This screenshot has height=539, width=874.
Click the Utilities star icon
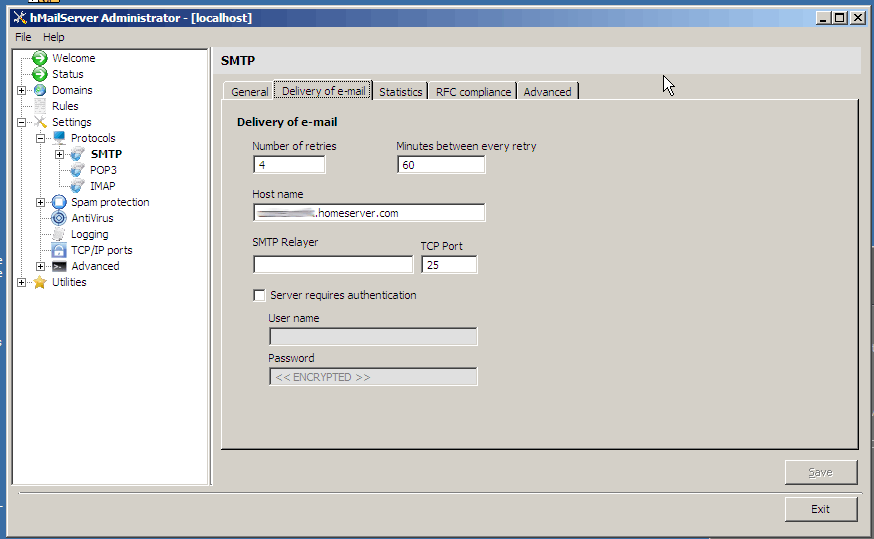(x=40, y=283)
